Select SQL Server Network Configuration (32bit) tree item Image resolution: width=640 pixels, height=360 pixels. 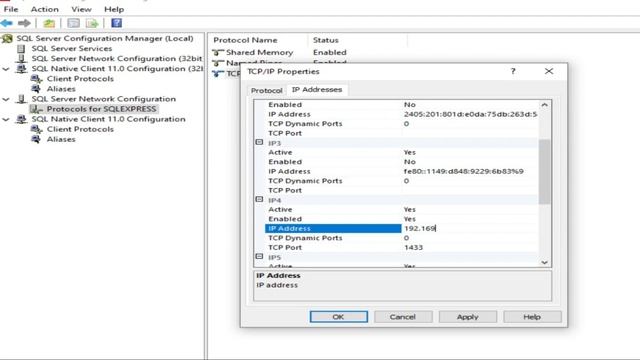tap(117, 59)
